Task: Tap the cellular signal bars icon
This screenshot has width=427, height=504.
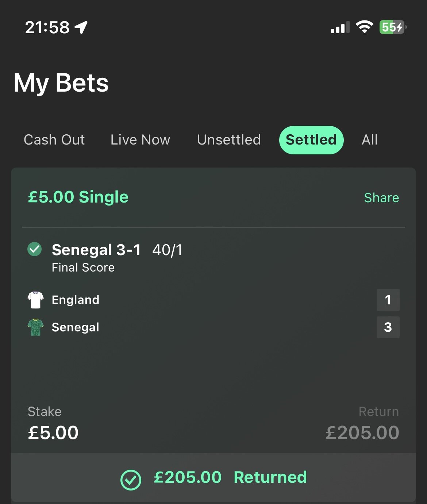Action: click(x=340, y=27)
